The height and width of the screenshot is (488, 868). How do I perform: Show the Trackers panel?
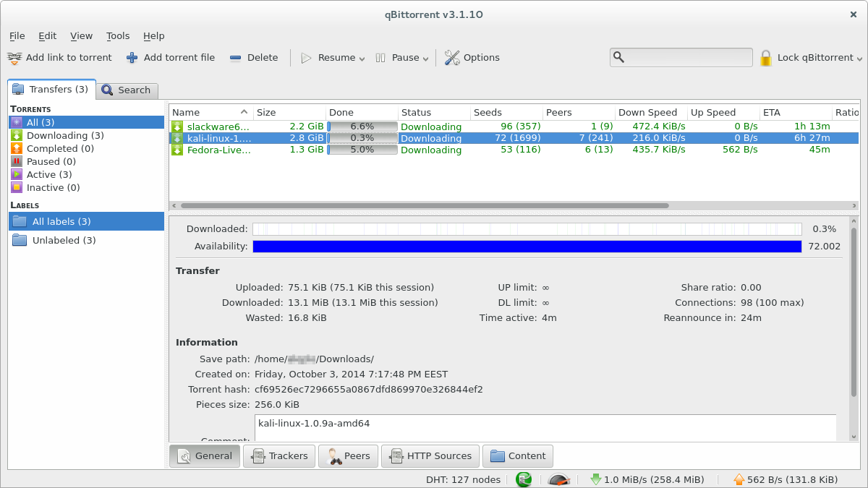coord(280,456)
